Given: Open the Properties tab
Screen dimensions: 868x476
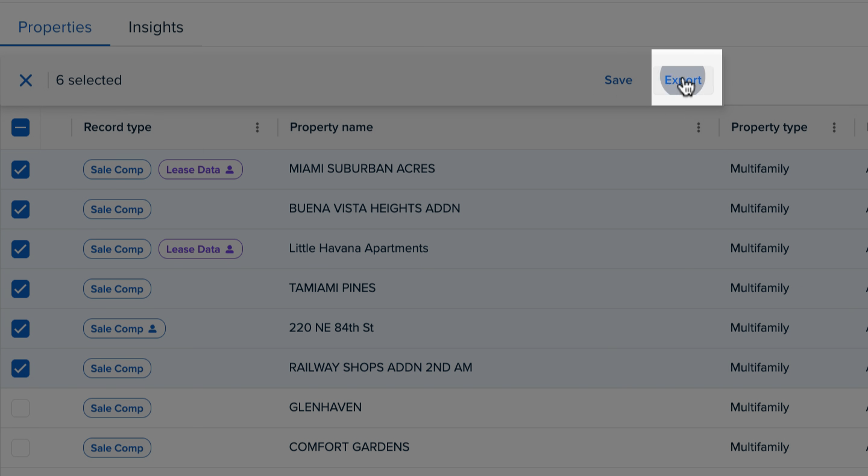Looking at the screenshot, I should [55, 27].
